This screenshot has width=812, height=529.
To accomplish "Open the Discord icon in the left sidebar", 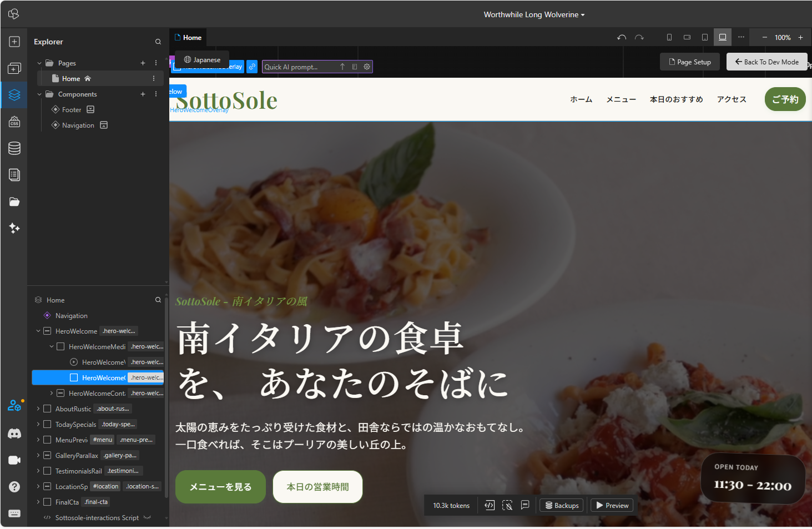I will 14,434.
